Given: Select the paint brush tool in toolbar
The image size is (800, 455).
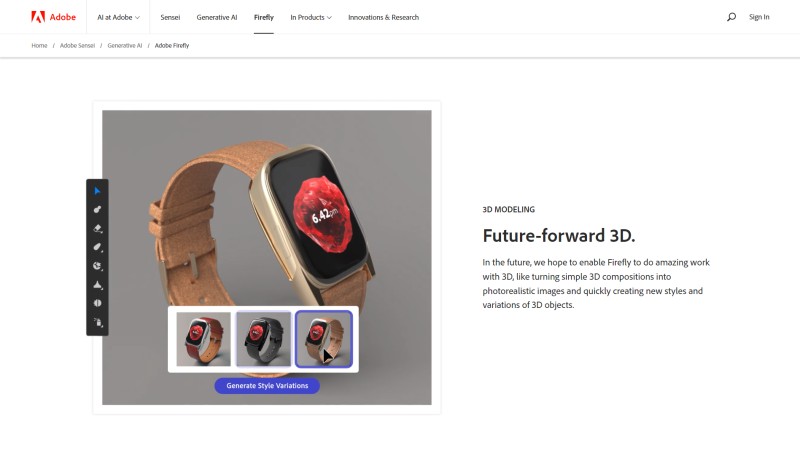Looking at the screenshot, I should [97, 210].
